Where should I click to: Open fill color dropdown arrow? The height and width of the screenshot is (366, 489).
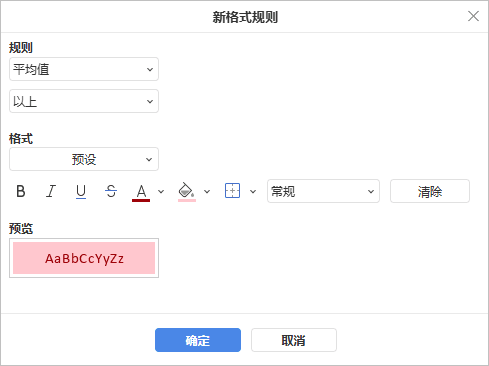[x=207, y=192]
